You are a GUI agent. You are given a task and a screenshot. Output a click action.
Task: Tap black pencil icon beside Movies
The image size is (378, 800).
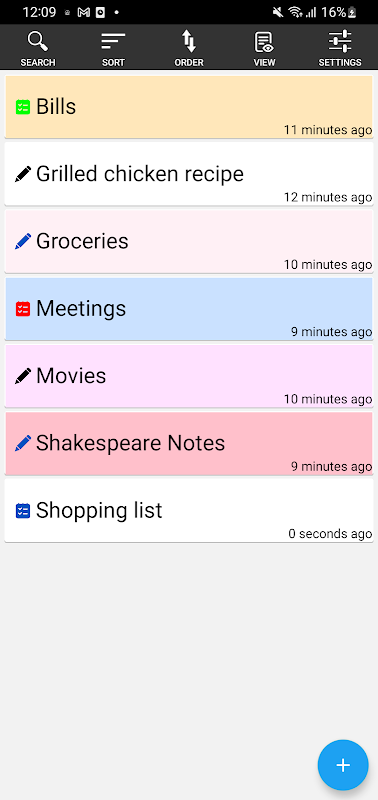(23, 376)
